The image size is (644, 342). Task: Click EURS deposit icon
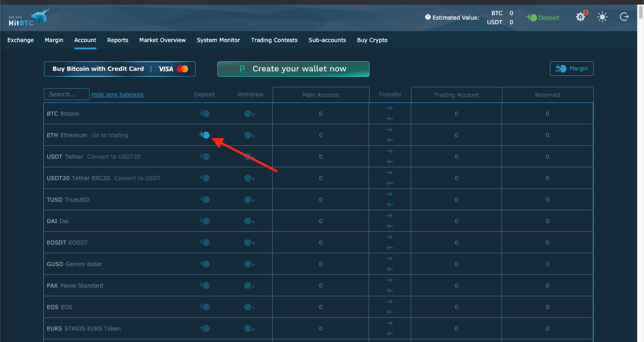[204, 328]
